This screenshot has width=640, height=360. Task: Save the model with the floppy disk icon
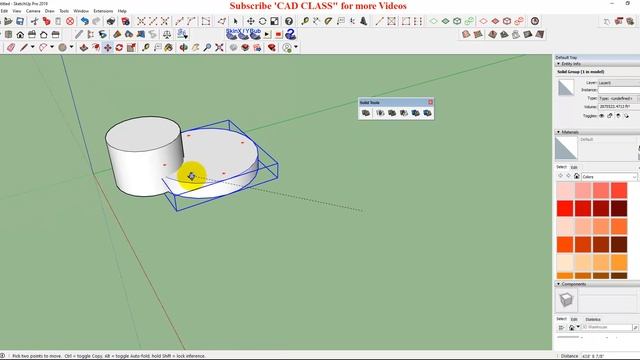point(20,21)
